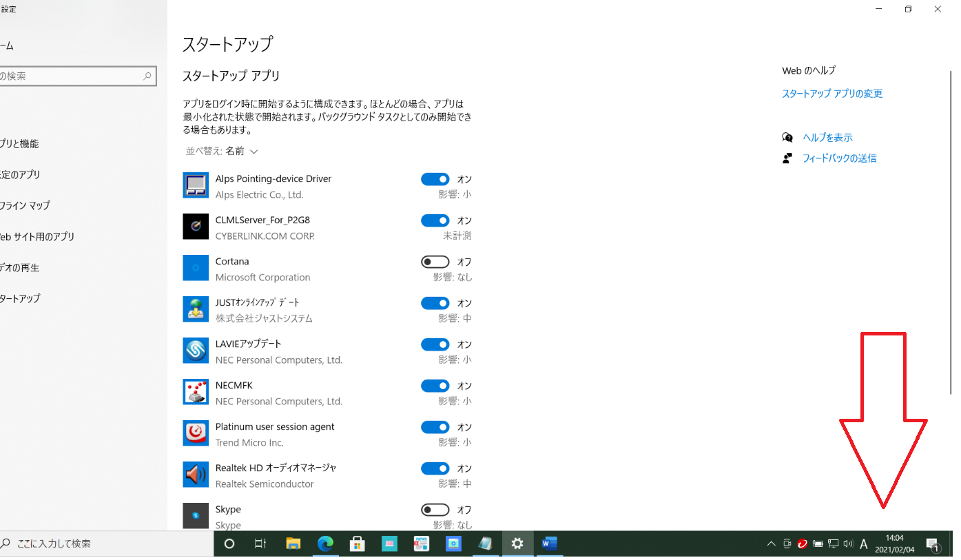The image size is (961, 560).
Task: Click the ヘルプを表示 help icon
Action: (x=787, y=138)
